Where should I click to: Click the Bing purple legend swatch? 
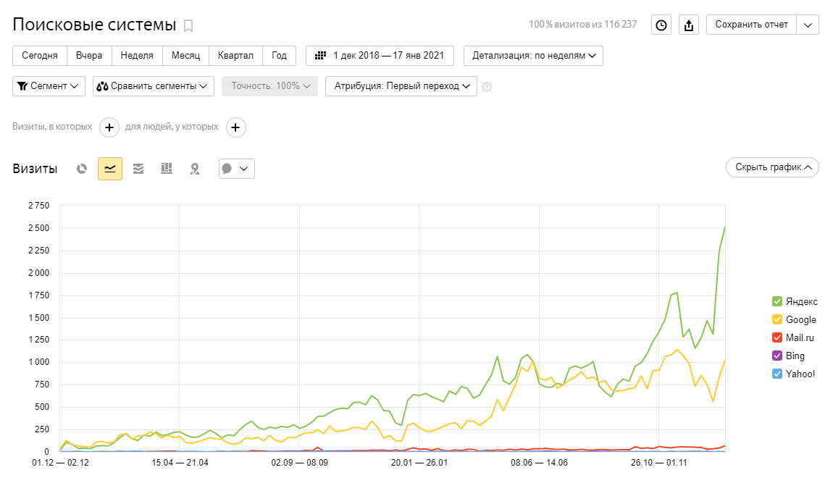pyautogui.click(x=777, y=356)
